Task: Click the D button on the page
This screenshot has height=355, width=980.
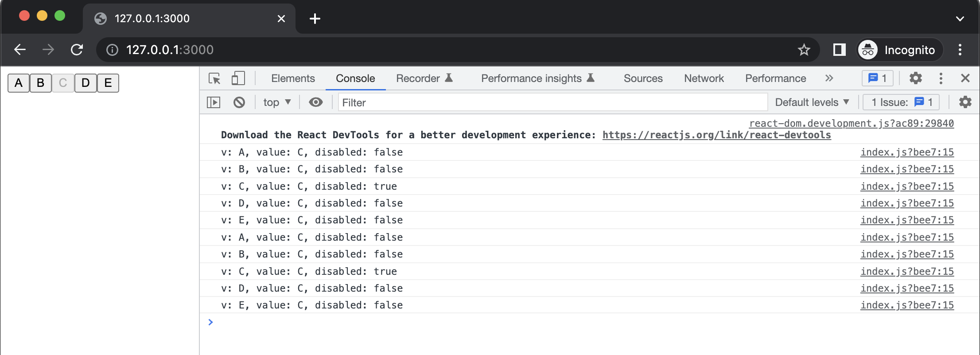Action: point(86,83)
